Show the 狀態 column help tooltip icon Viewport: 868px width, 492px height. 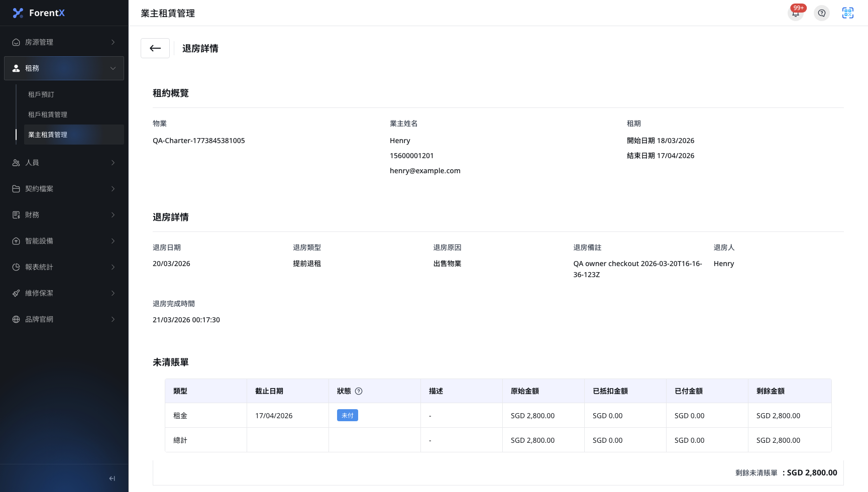[359, 391]
